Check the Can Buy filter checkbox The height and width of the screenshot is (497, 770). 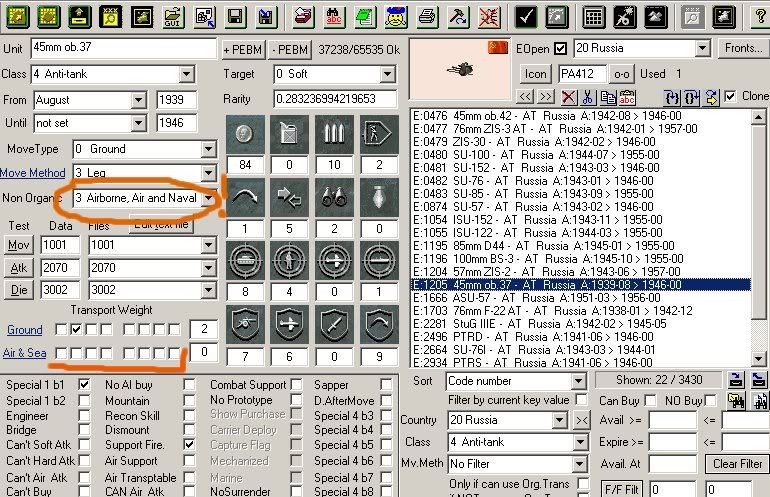tap(650, 400)
